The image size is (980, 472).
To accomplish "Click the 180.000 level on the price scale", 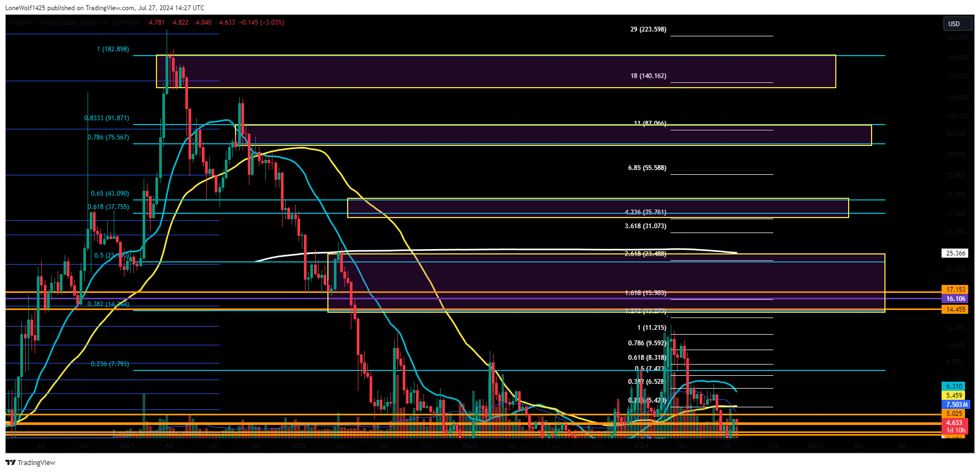I will (x=957, y=58).
